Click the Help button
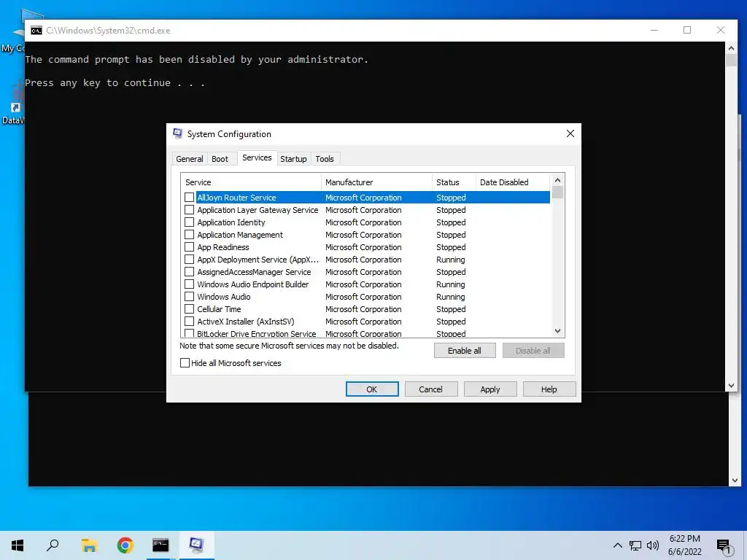 (549, 389)
